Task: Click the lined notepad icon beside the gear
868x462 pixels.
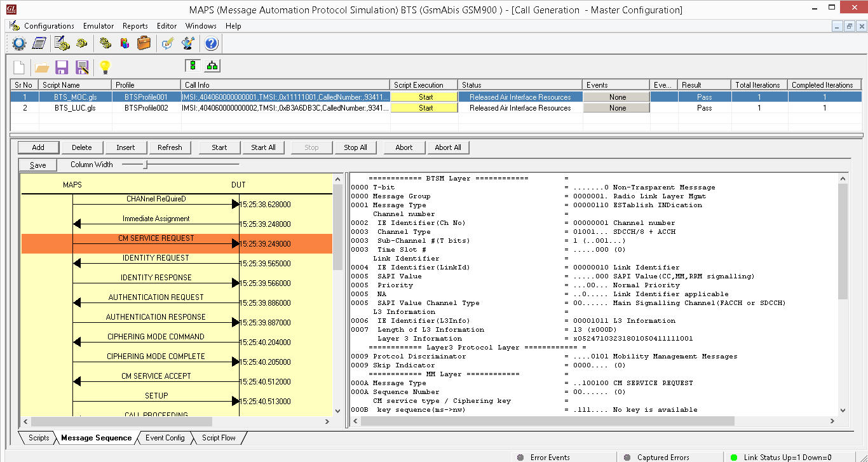Action: pos(39,43)
